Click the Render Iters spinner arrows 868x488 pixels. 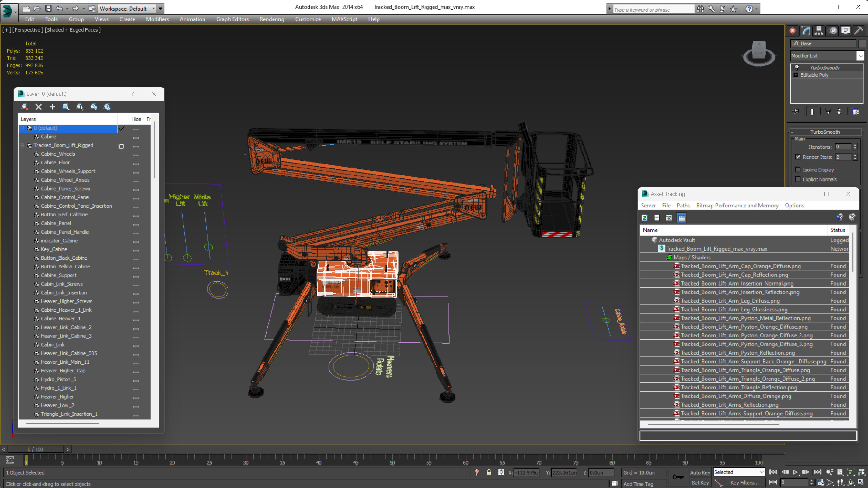pos(855,157)
